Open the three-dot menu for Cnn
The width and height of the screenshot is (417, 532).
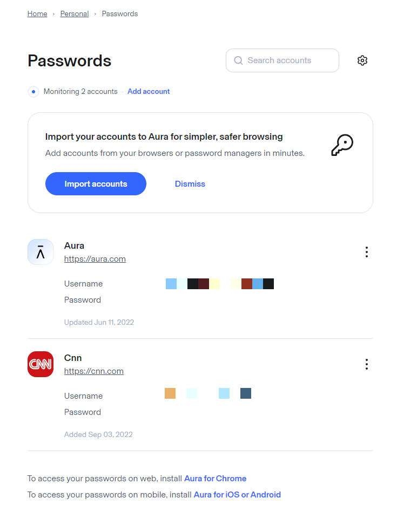point(367,364)
